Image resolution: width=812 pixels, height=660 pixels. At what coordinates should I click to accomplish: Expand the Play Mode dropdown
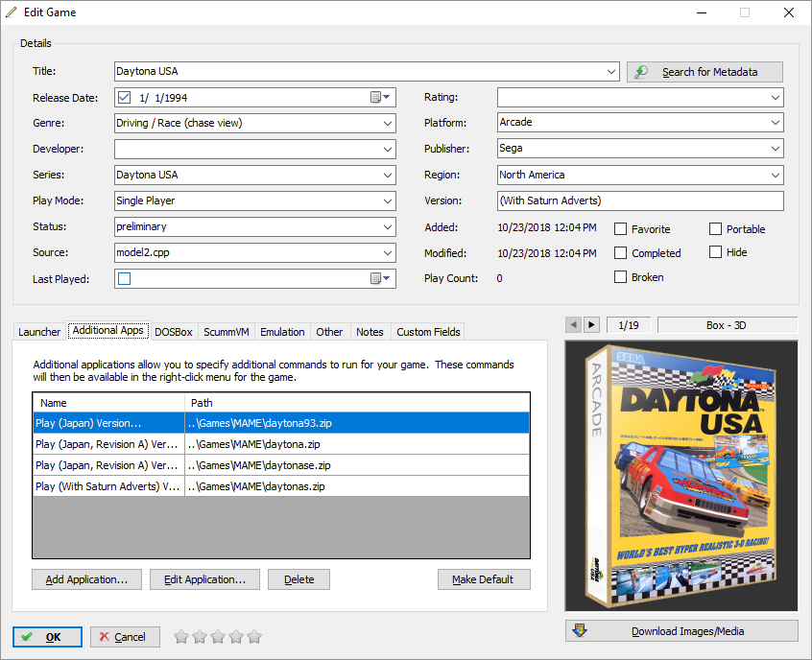click(388, 200)
